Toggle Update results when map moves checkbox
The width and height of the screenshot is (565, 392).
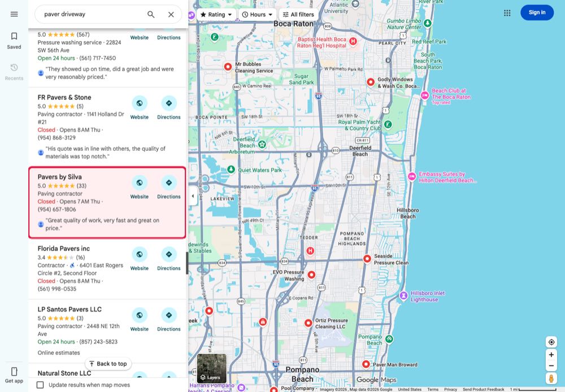40,385
